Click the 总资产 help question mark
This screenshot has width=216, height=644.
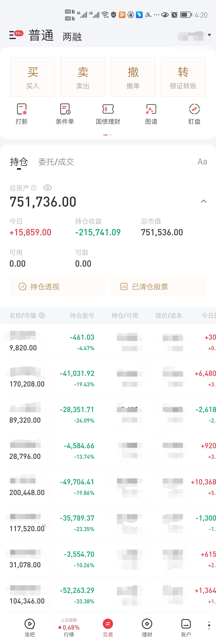coord(34,188)
